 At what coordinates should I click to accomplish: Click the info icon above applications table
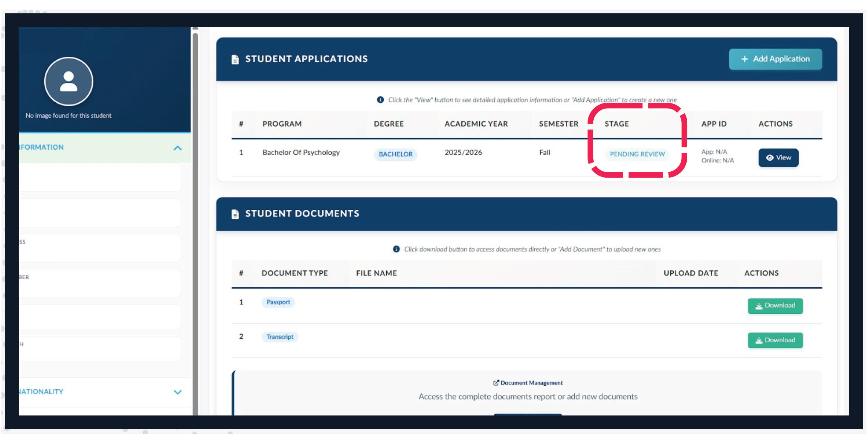pyautogui.click(x=380, y=100)
